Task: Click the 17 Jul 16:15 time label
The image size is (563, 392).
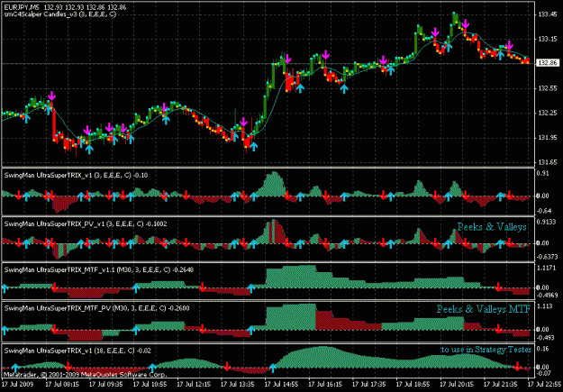Action: point(325,384)
